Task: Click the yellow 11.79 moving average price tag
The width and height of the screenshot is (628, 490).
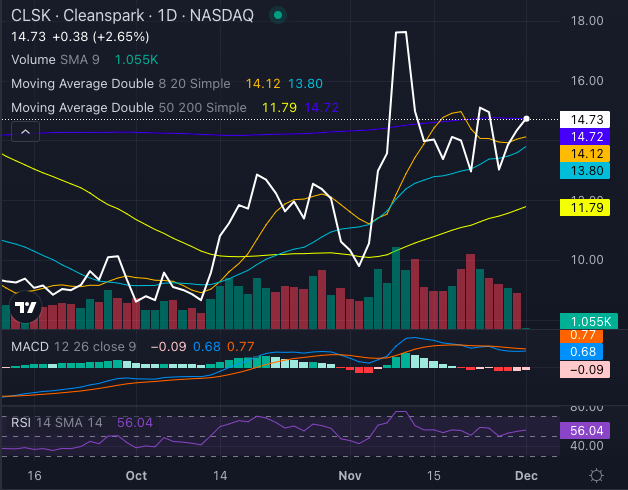Action: (584, 208)
